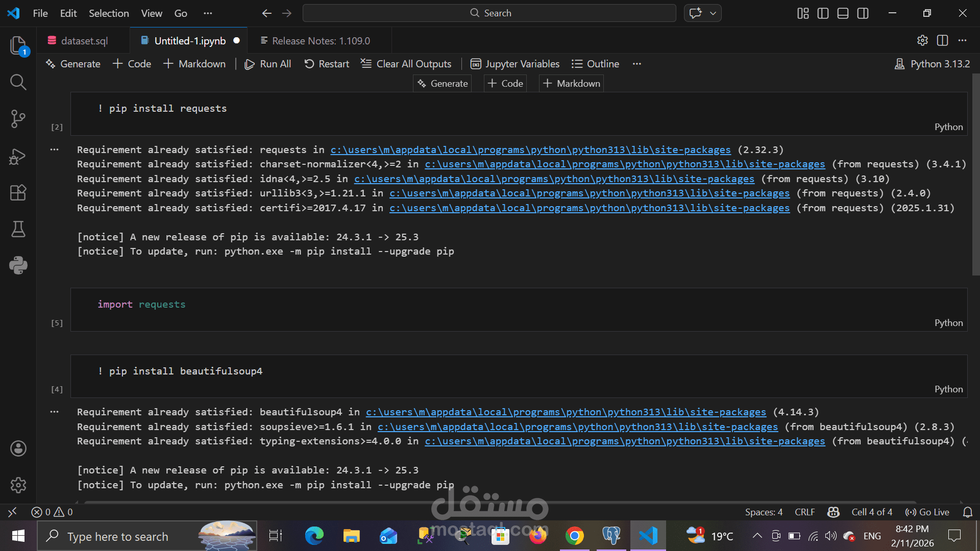The height and width of the screenshot is (551, 980).
Task: Open the Copilot dropdown beside search bar
Action: tap(713, 13)
